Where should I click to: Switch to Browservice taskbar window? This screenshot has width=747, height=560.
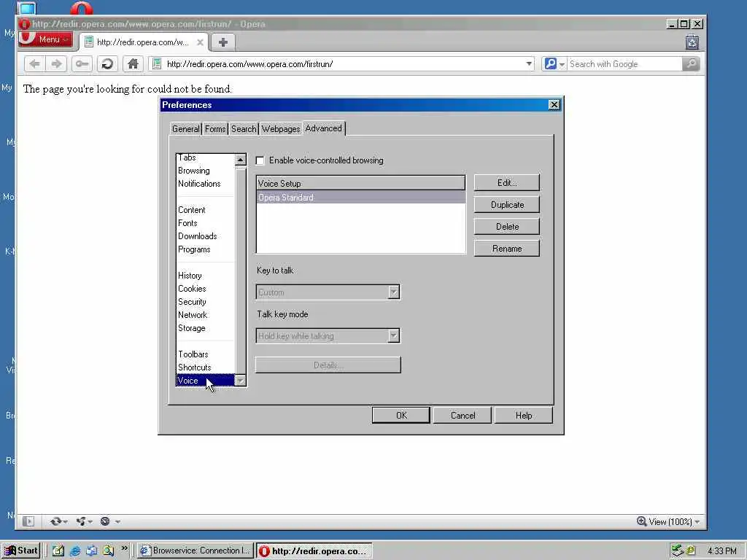pos(196,551)
